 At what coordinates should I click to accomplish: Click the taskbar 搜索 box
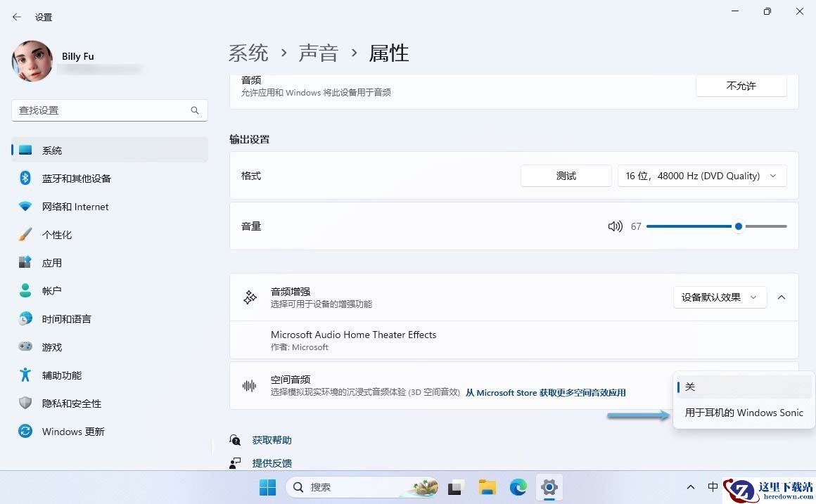click(x=362, y=487)
